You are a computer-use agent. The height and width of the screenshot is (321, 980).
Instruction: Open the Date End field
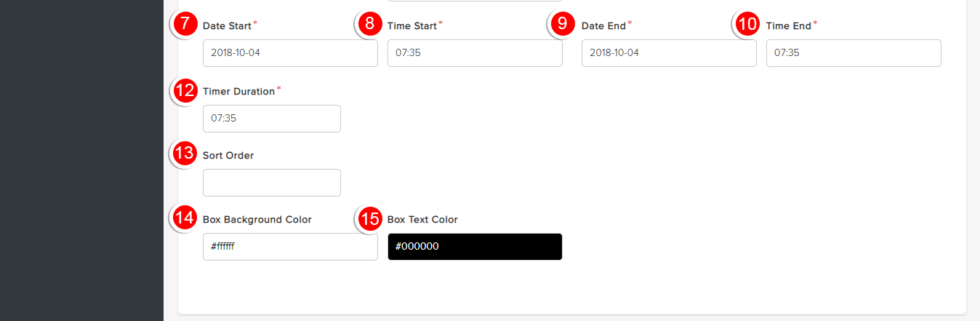[x=669, y=53]
